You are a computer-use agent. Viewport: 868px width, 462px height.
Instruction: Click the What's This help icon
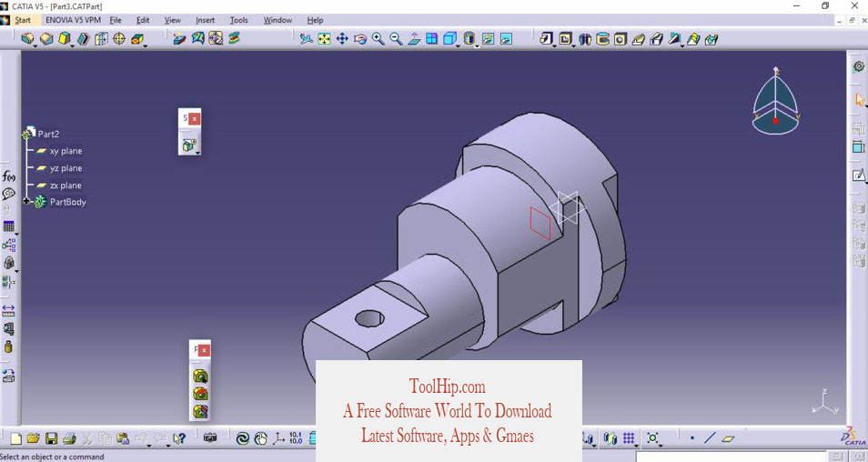coord(179,438)
